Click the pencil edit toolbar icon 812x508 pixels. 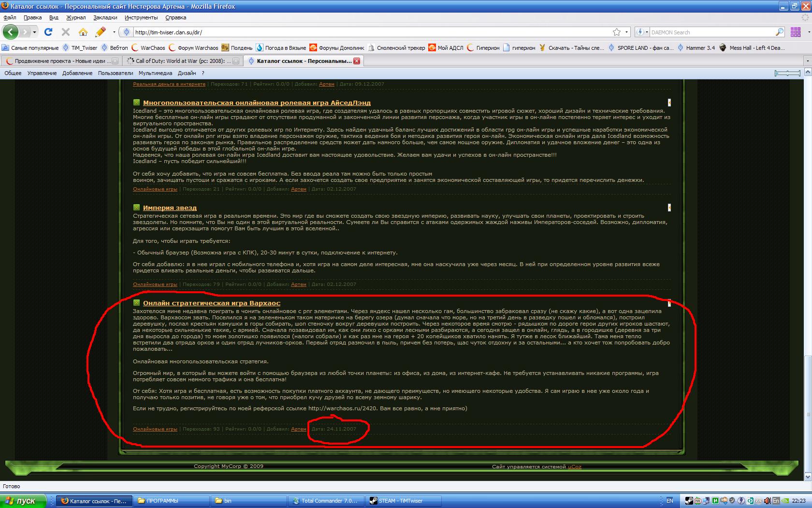(x=101, y=32)
